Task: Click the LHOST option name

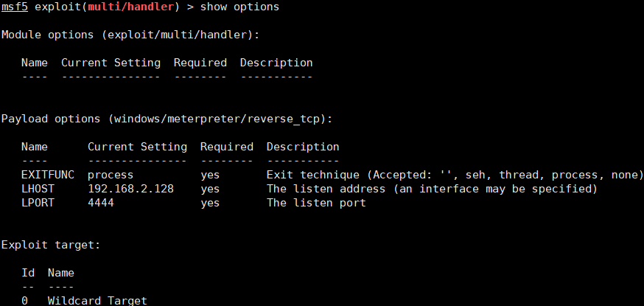Action: tap(38, 189)
